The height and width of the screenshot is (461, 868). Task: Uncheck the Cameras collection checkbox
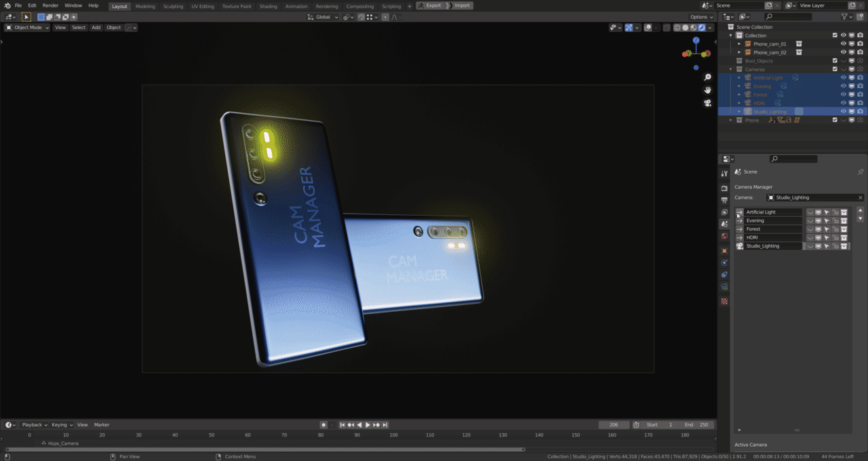pos(835,69)
